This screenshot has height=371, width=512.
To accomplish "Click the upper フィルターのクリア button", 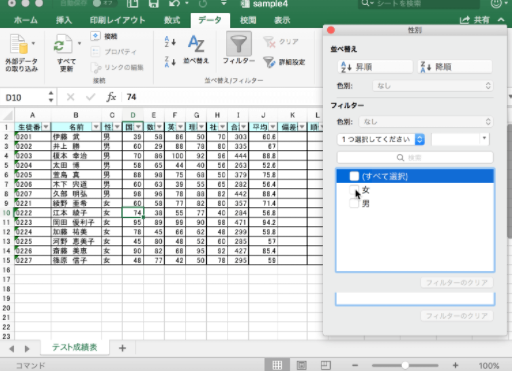I will (x=457, y=283).
